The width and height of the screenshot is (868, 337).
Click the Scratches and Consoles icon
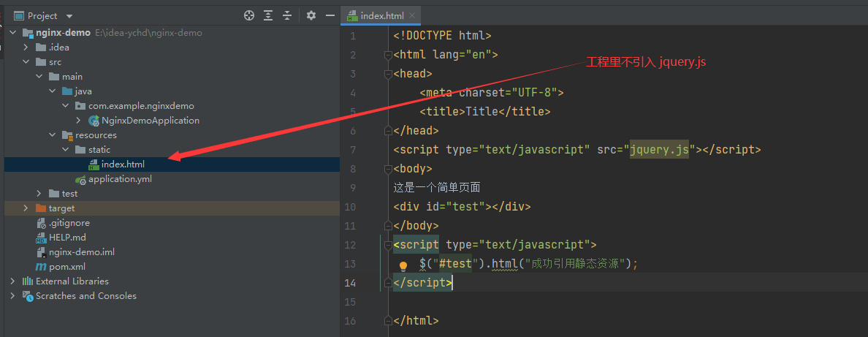click(x=27, y=295)
